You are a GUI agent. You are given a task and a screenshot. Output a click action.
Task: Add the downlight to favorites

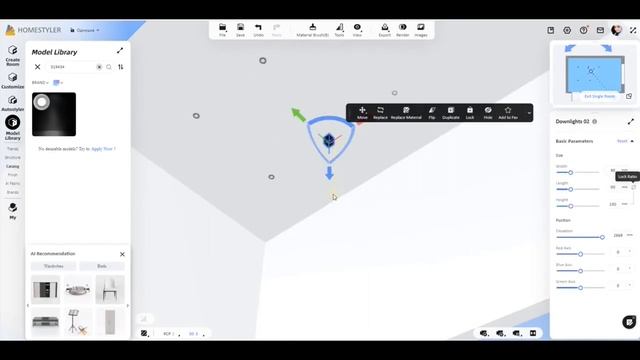[x=508, y=113]
